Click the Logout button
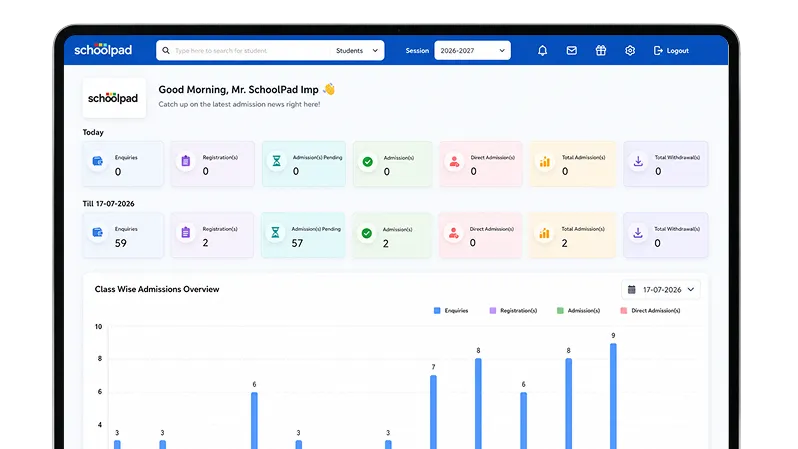Viewport: 798px width, 449px height. tap(671, 50)
